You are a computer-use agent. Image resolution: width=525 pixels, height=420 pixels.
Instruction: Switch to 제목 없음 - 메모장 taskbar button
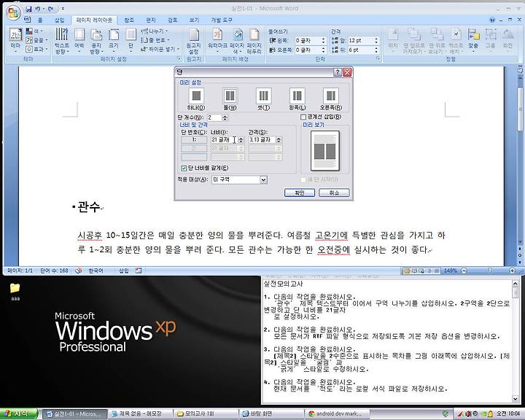pyautogui.click(x=140, y=414)
